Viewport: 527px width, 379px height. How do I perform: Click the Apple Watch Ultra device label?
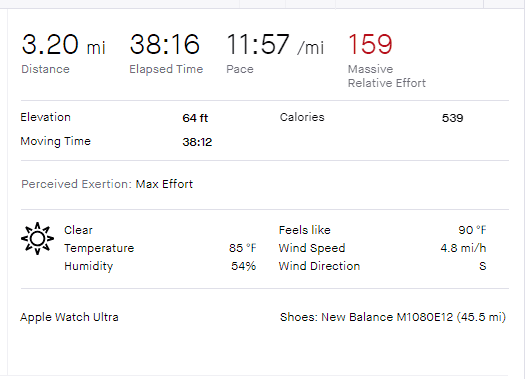pos(69,317)
